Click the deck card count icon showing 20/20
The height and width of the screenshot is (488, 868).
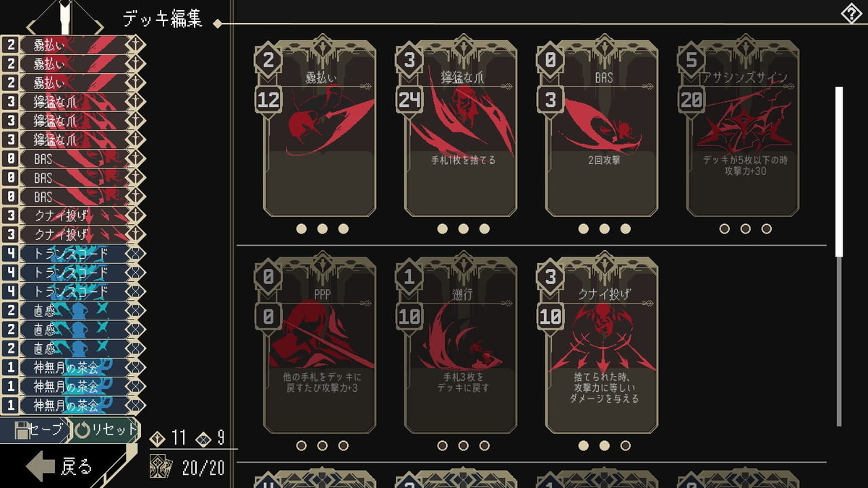pyautogui.click(x=161, y=467)
